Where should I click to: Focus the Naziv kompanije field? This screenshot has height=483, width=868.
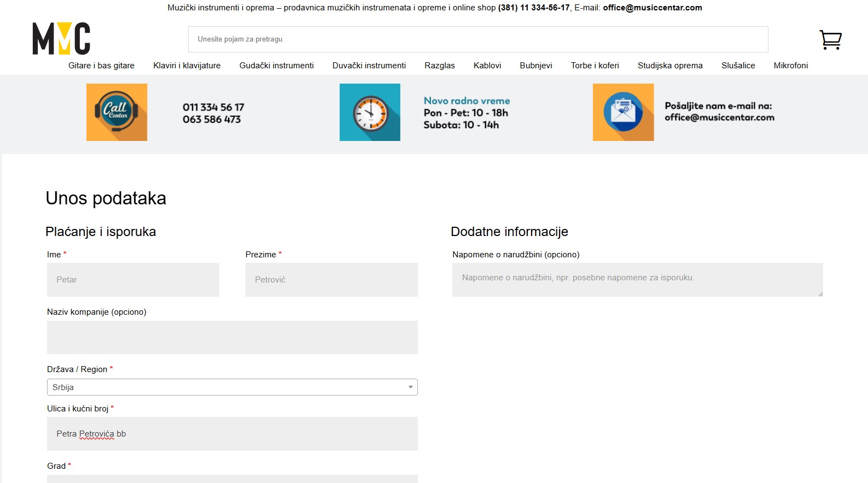click(x=232, y=337)
